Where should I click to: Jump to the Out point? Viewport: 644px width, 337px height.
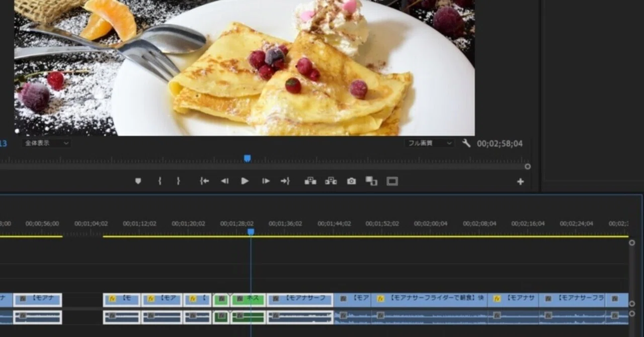click(x=285, y=181)
